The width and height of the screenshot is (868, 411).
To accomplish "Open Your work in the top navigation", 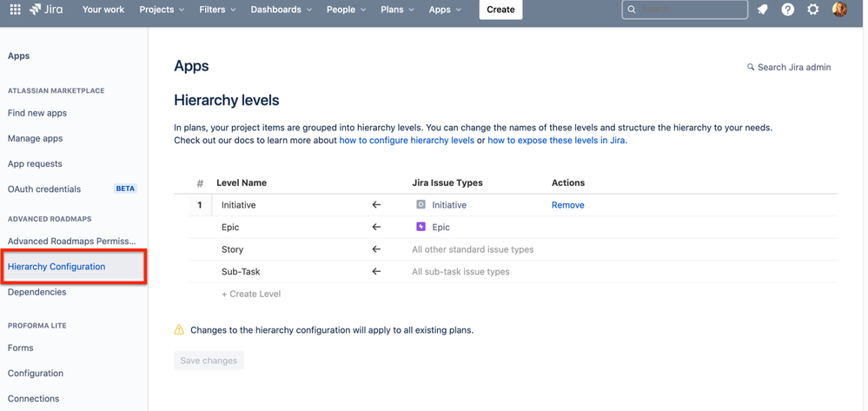I will tap(103, 10).
